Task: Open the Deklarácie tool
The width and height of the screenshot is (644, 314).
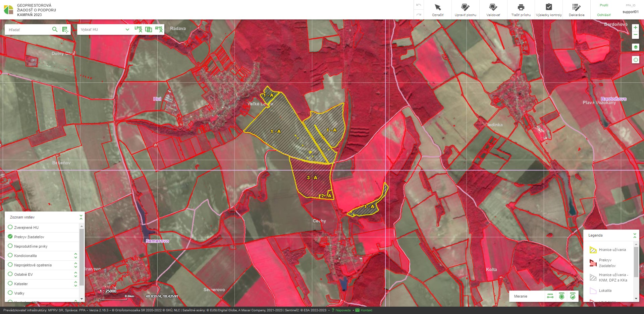Action: coord(577,9)
